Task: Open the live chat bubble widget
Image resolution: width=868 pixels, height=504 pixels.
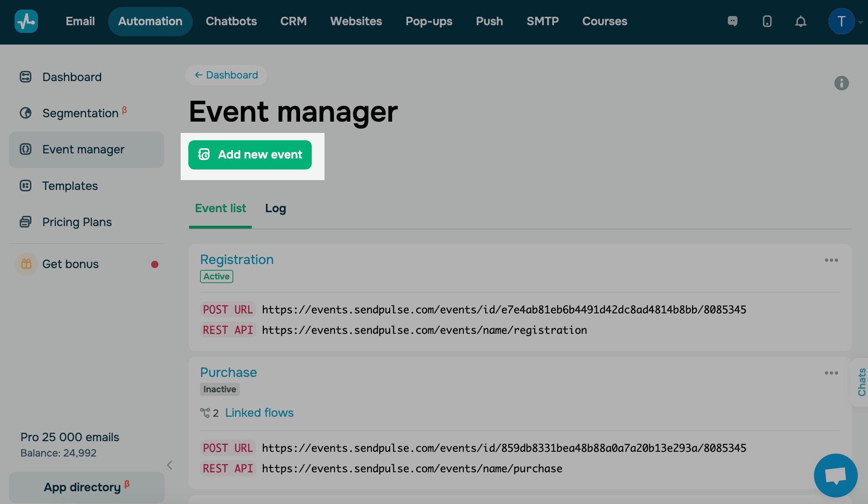Action: (x=835, y=475)
